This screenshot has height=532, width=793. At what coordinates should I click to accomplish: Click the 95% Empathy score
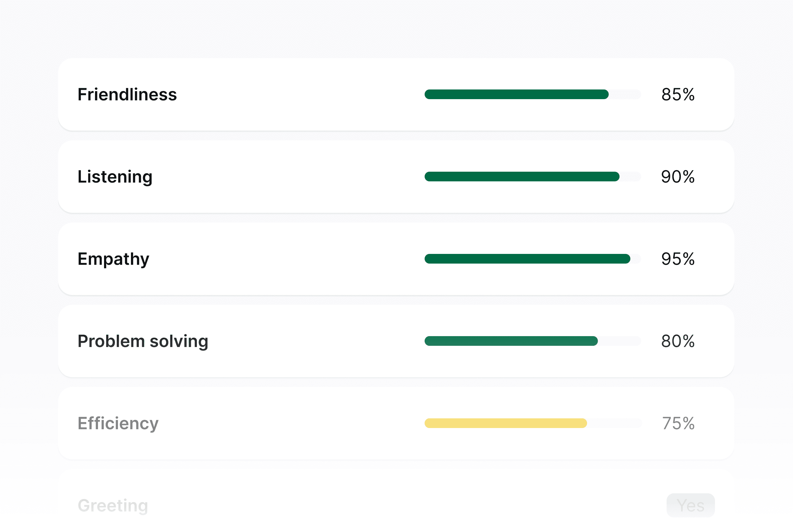coord(677,259)
